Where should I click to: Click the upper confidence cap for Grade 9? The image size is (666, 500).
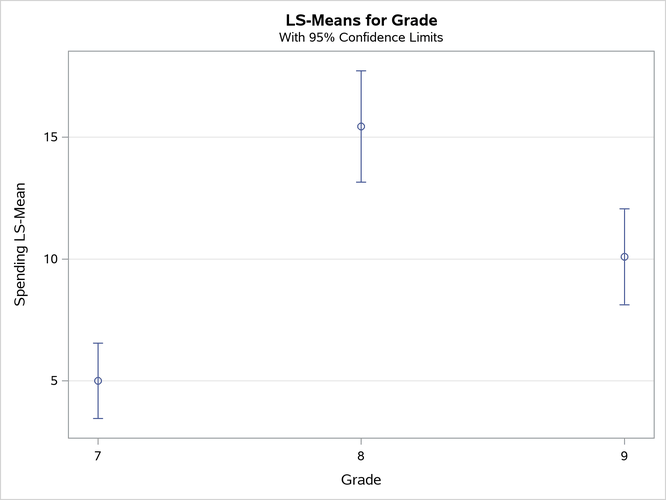click(625, 209)
